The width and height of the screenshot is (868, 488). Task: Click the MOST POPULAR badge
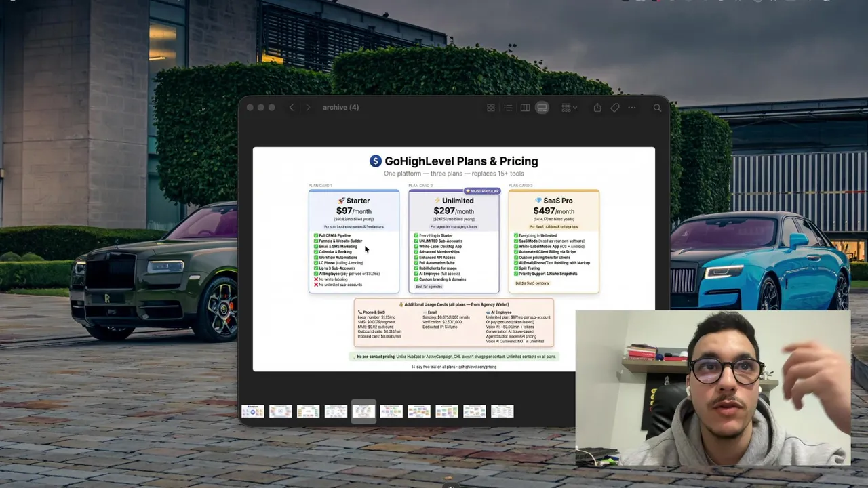coord(482,191)
